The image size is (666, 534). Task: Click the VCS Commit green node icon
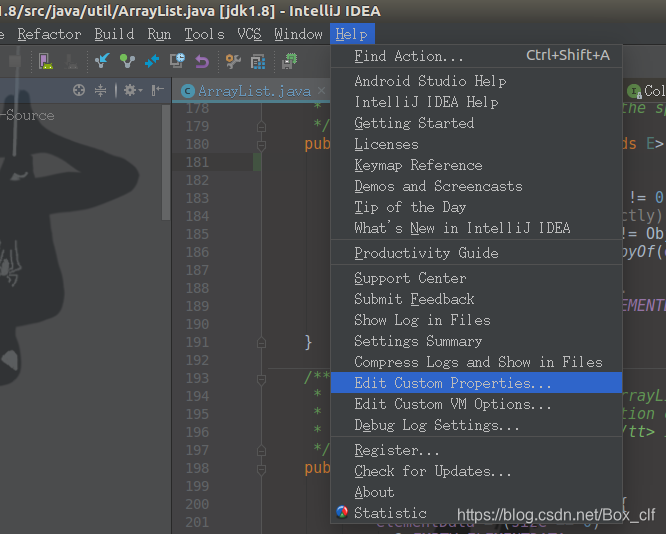click(127, 61)
